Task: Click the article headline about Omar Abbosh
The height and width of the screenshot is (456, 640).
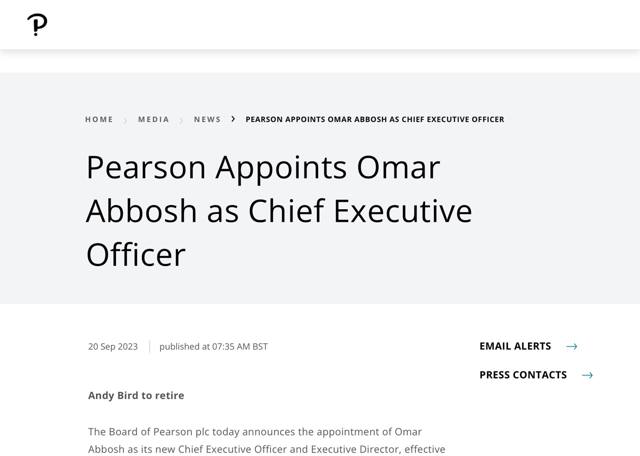Action: click(x=278, y=210)
